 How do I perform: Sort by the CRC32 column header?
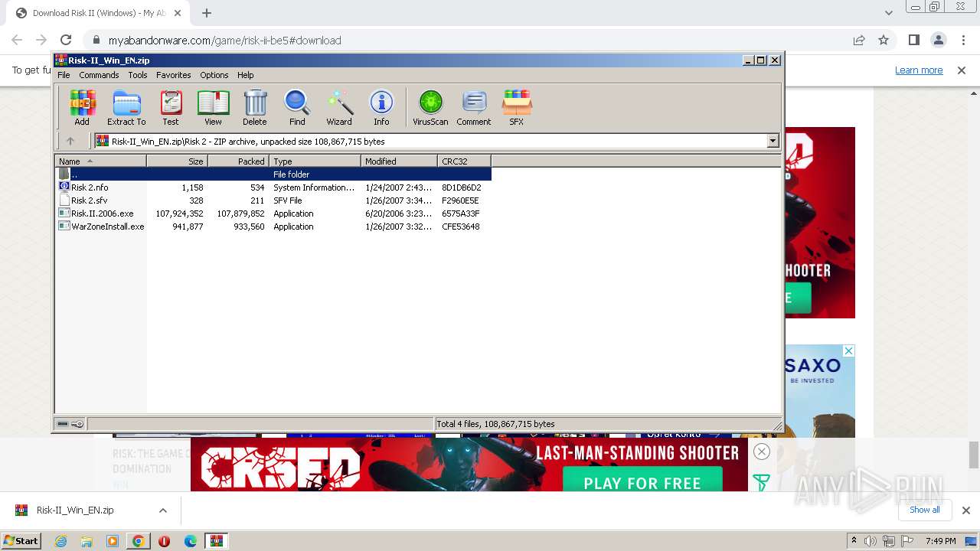465,161
